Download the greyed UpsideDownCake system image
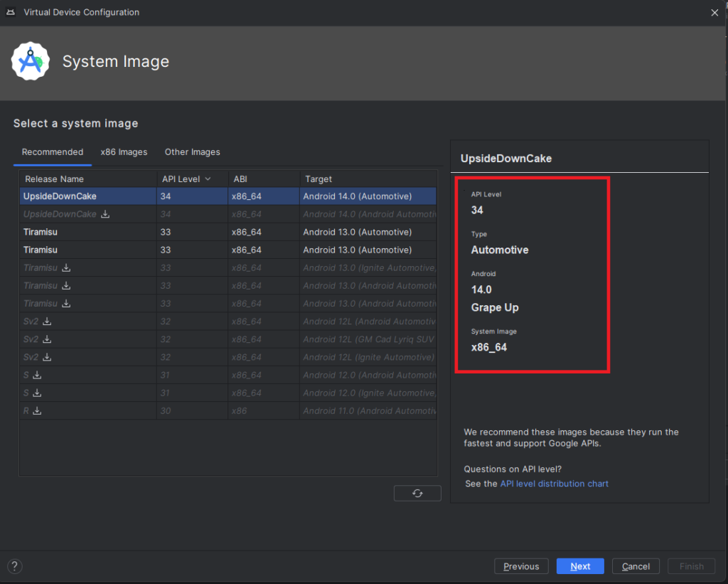Screen dimensions: 728x584 point(105,214)
